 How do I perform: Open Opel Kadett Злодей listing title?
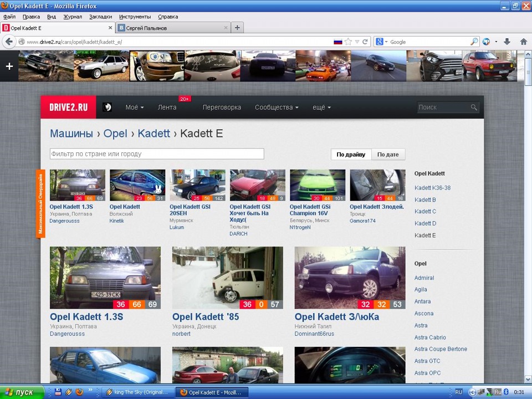377,207
